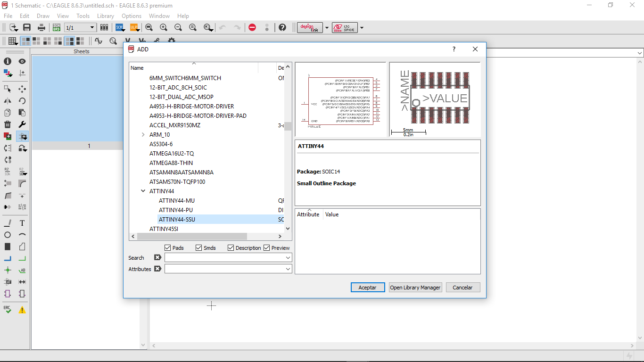Click the Print icon in the toolbar
644x362 pixels.
point(41,27)
